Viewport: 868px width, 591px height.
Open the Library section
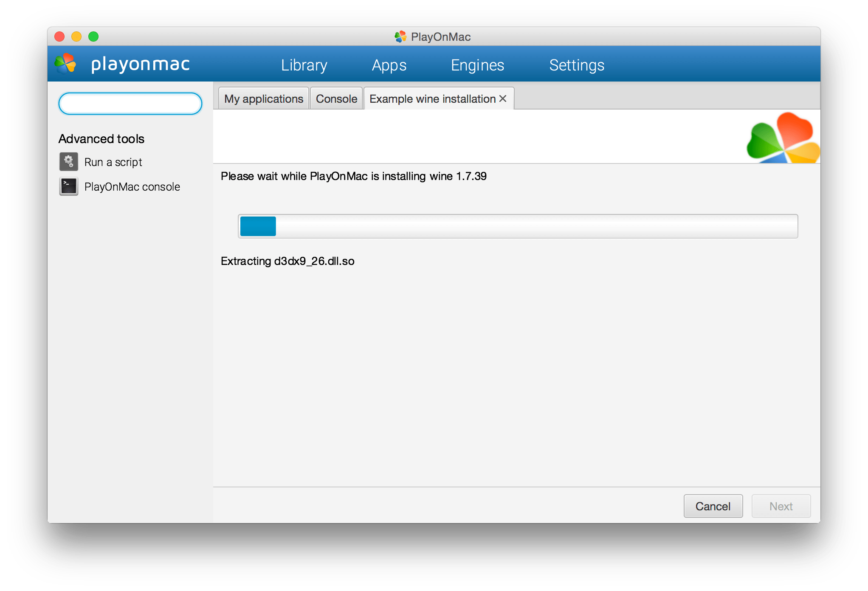click(304, 65)
